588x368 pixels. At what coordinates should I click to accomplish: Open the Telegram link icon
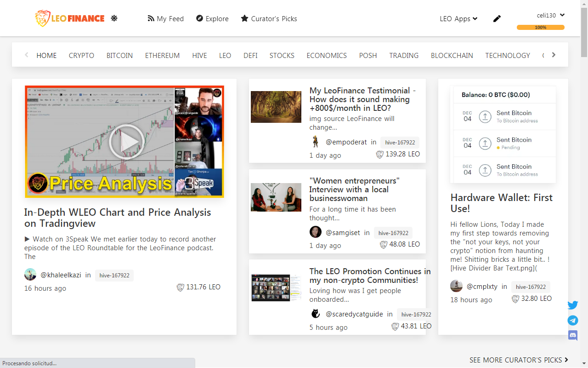tap(573, 320)
